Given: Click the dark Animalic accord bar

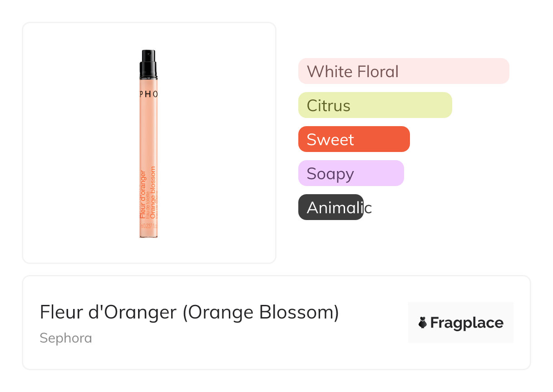Looking at the screenshot, I should (x=331, y=207).
